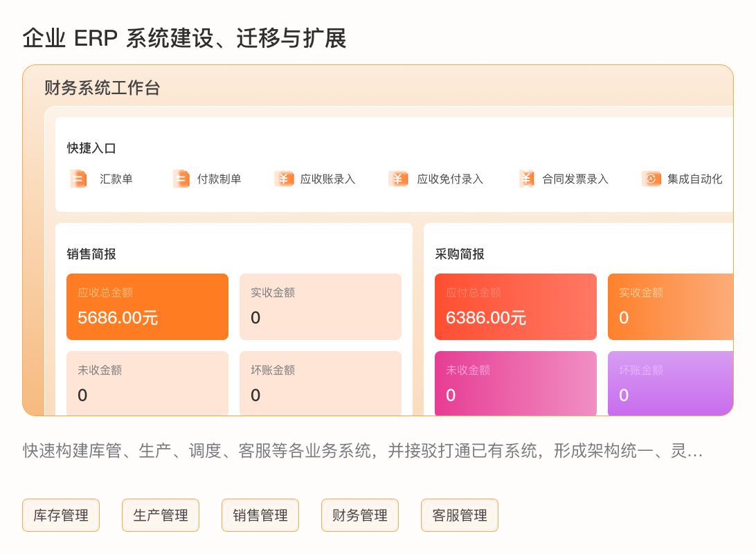The width and height of the screenshot is (756, 554).
Task: Open the 库存管理 tag
Action: [x=61, y=515]
